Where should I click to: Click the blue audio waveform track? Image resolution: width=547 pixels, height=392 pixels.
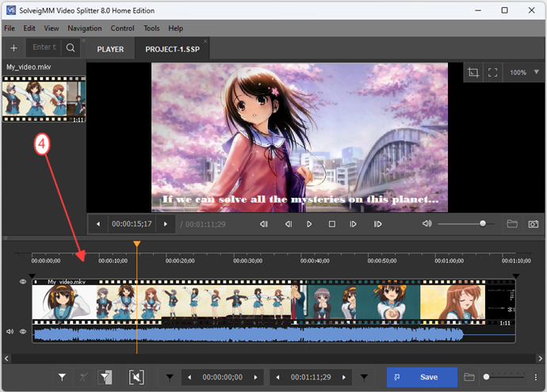pyautogui.click(x=273, y=334)
